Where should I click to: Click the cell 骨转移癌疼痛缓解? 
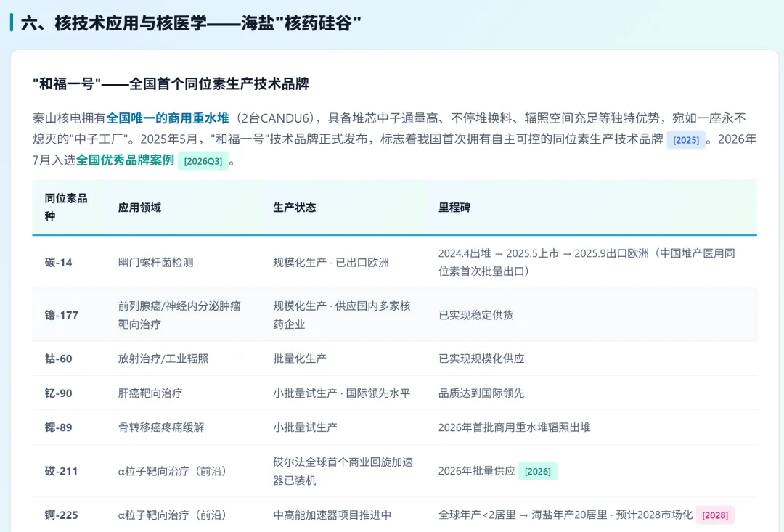pyautogui.click(x=161, y=427)
